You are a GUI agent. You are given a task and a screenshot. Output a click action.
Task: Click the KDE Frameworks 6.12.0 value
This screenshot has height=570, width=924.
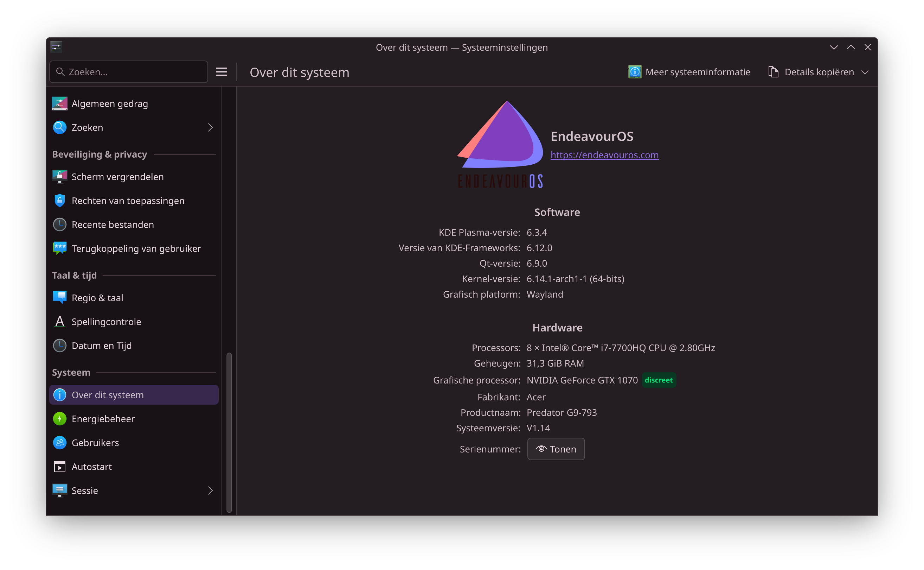[539, 248]
